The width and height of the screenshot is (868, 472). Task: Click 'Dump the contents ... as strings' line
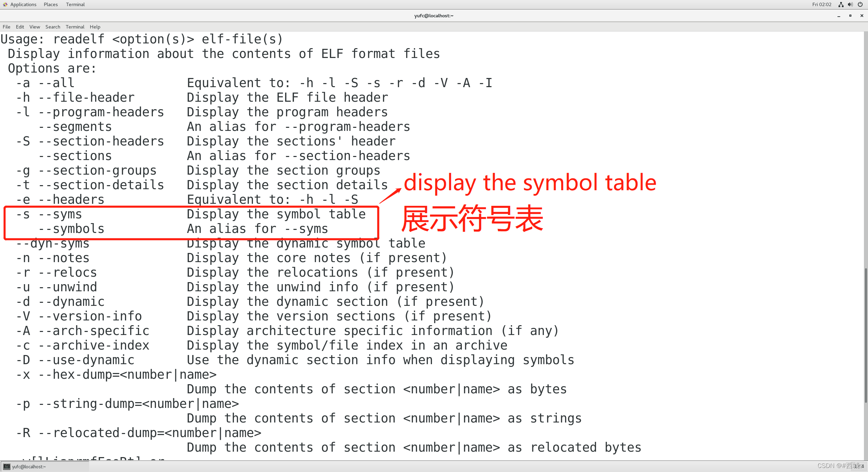coord(384,418)
